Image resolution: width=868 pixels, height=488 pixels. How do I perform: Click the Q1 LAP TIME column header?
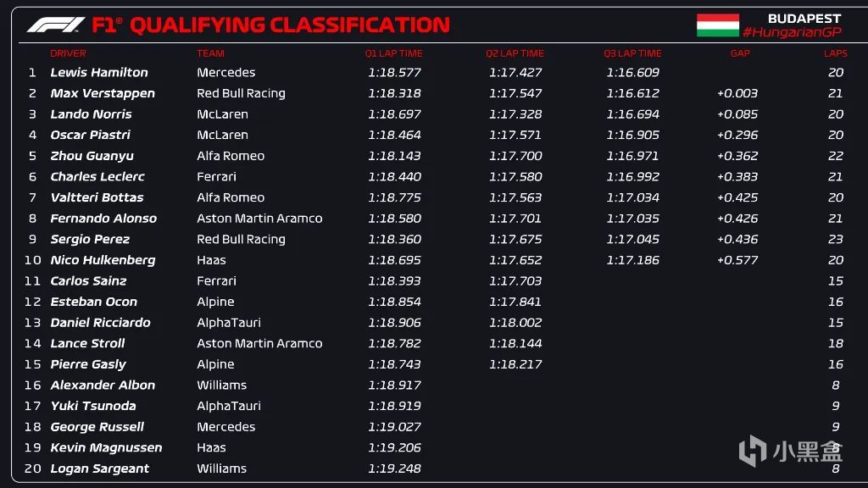[393, 53]
